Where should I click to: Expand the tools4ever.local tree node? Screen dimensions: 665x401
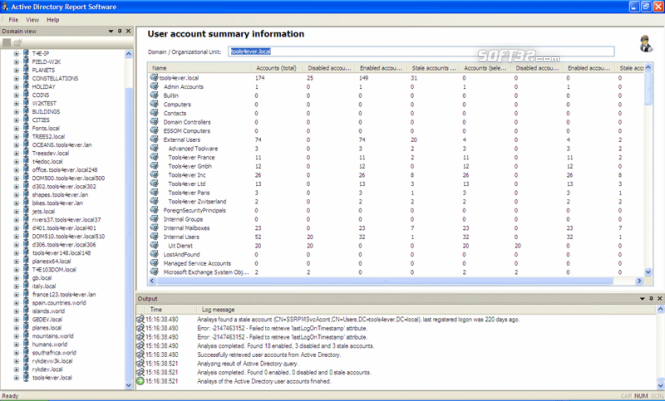(x=16, y=378)
